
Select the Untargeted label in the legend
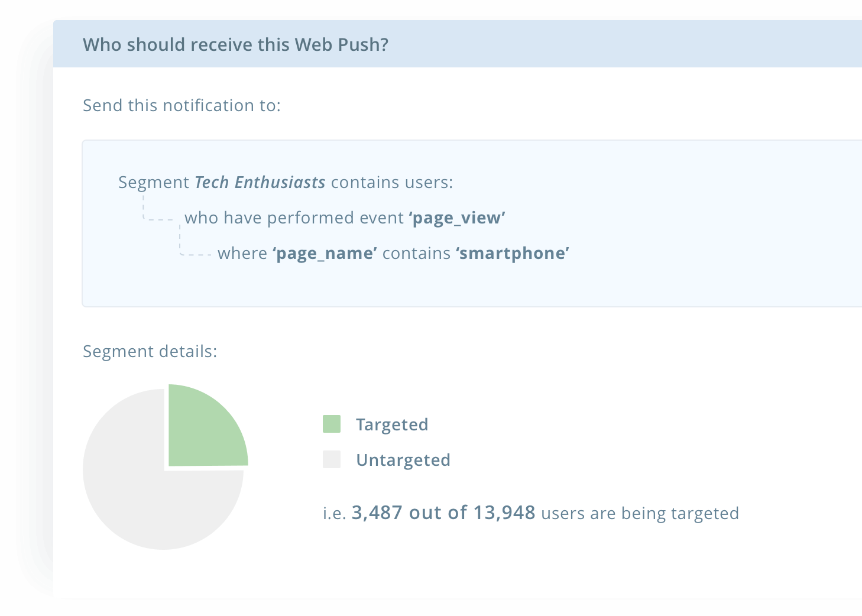[403, 459]
